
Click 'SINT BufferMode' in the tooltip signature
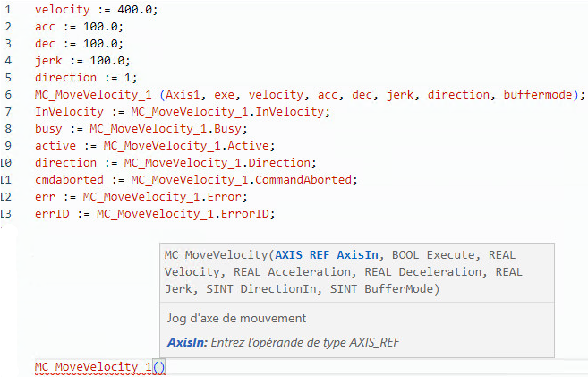381,289
